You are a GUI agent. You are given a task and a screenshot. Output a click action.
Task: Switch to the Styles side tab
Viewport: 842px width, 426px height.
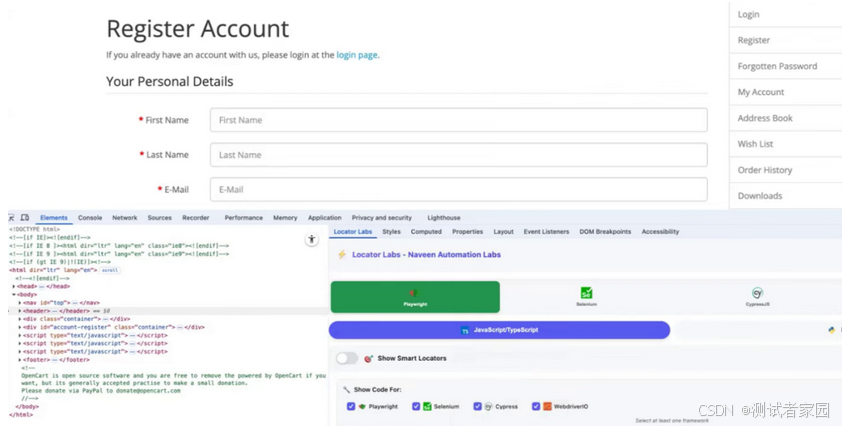pos(391,232)
